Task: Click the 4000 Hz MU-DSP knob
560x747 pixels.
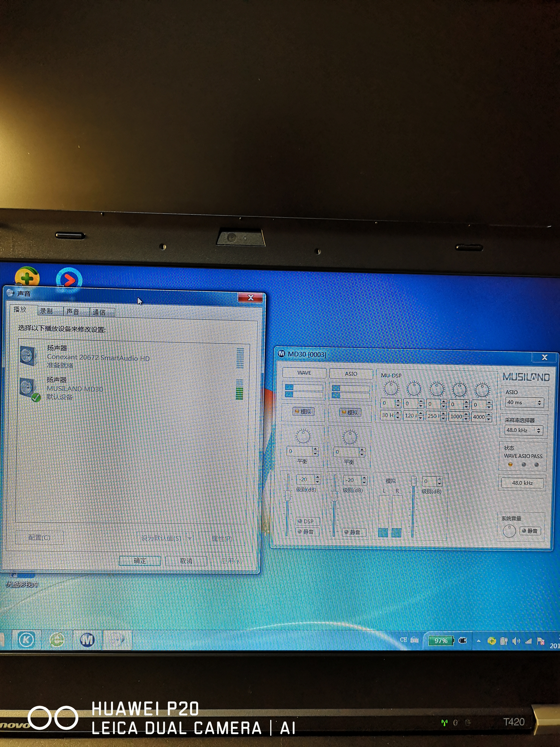Action: pos(482,390)
